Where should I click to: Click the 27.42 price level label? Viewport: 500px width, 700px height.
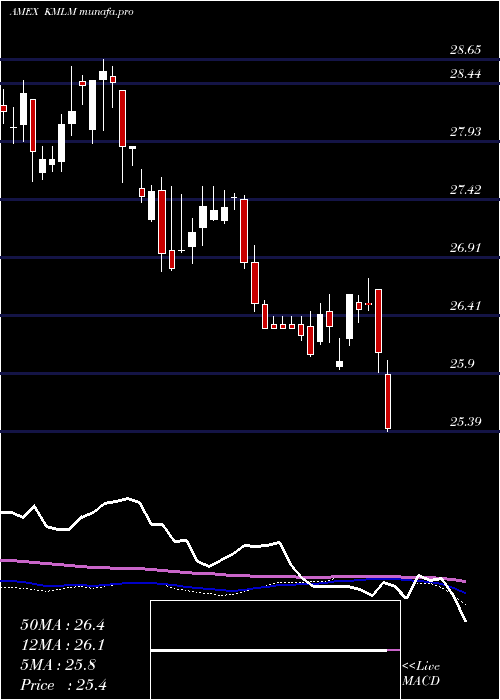tap(466, 190)
